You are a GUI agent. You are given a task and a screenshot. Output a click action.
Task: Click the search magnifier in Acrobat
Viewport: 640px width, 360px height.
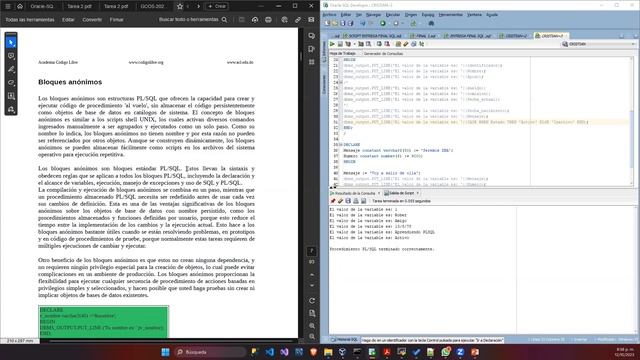pyautogui.click(x=224, y=20)
